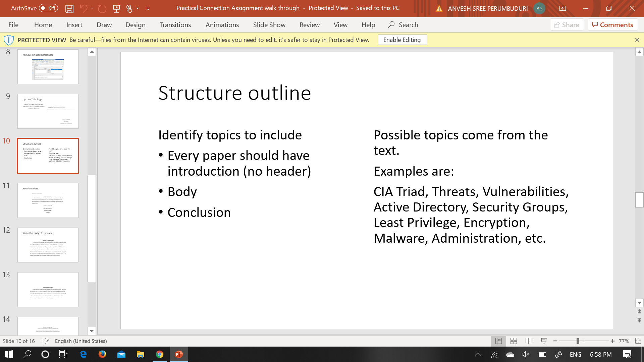The width and height of the screenshot is (644, 362).
Task: Open Windows Start menu
Action: 9,354
